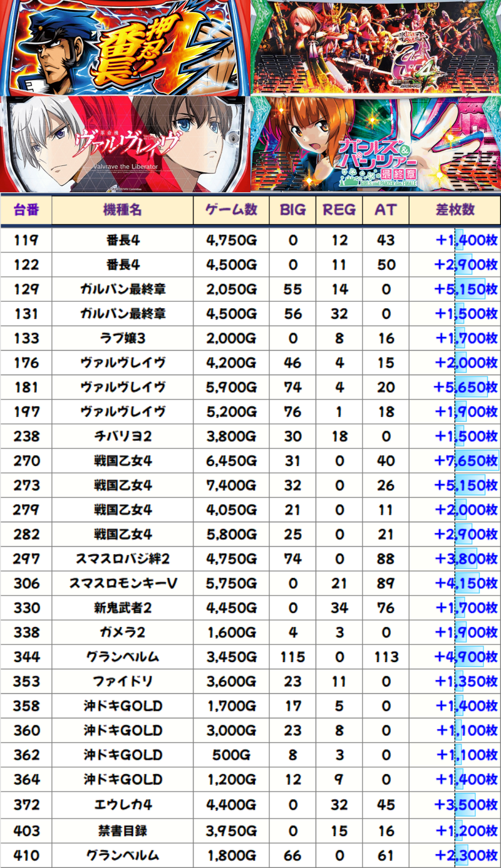Click the 禁書目録 machine name in row 403
This screenshot has width=501, height=868.
[122, 831]
